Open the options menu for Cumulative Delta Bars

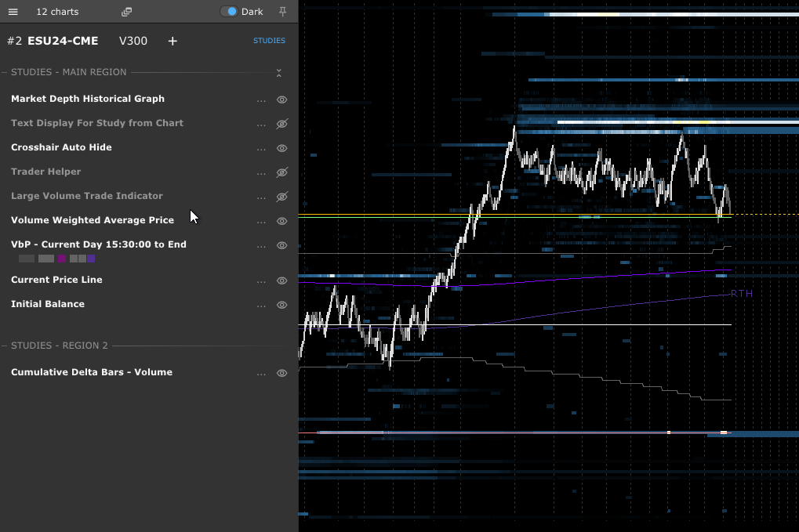click(261, 373)
